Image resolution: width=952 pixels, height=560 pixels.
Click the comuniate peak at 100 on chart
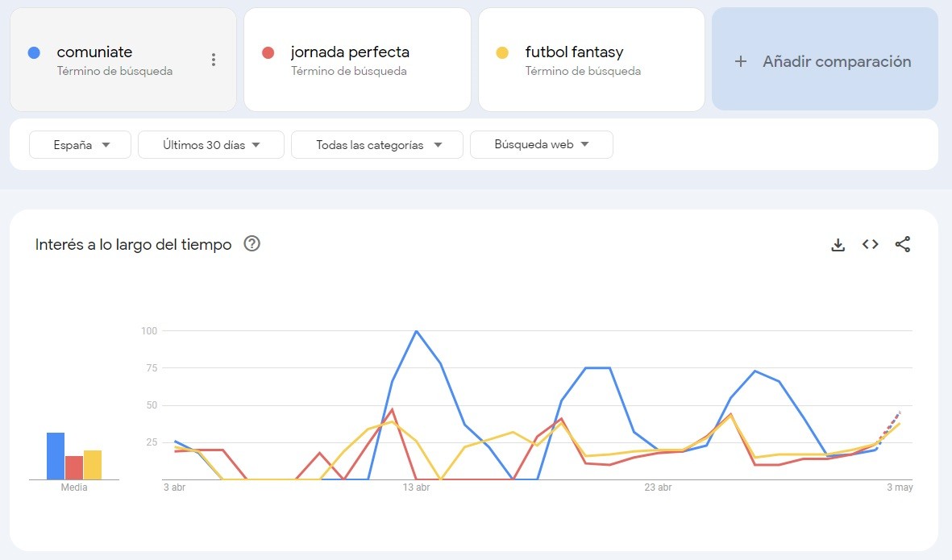416,331
